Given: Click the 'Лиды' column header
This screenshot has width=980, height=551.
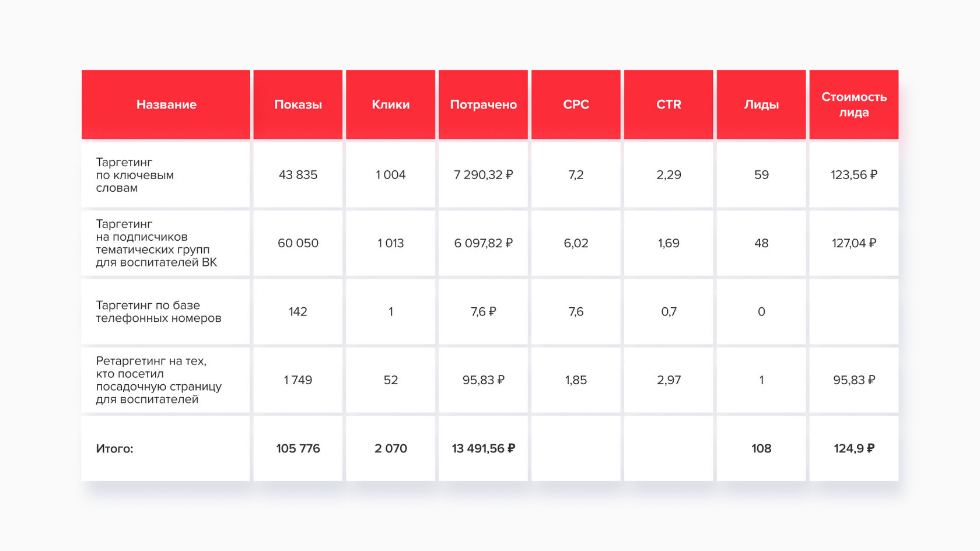Looking at the screenshot, I should pyautogui.click(x=761, y=104).
